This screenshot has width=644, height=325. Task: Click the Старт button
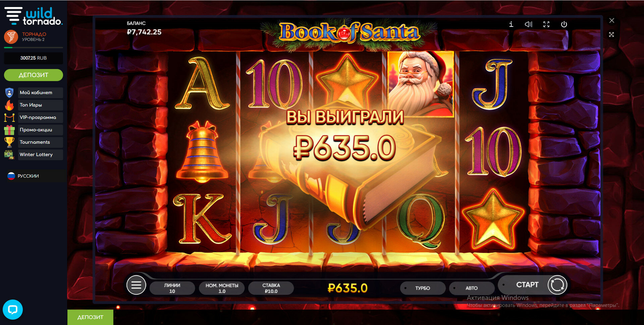pyautogui.click(x=527, y=285)
